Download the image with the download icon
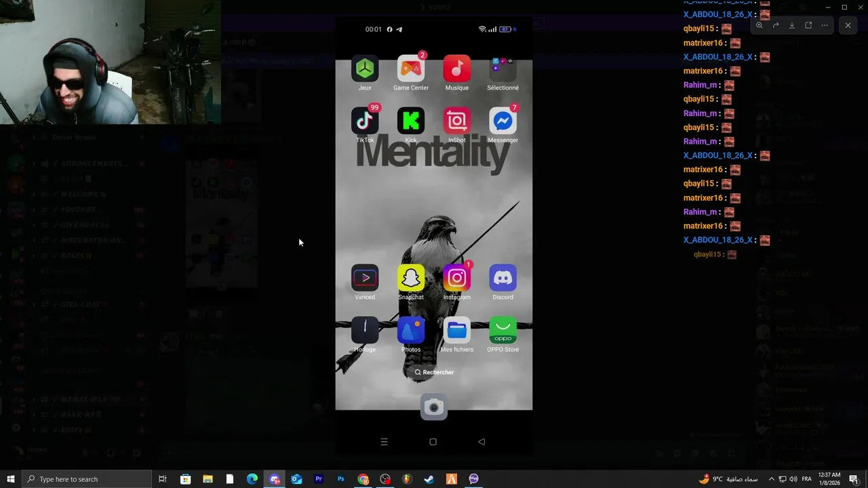Image resolution: width=868 pixels, height=488 pixels. 792,25
